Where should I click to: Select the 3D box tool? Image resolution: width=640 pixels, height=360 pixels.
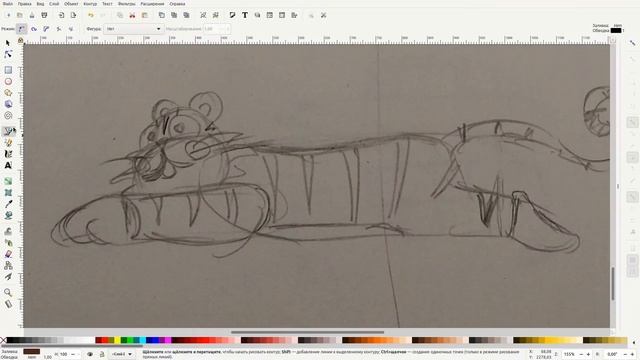click(8, 104)
